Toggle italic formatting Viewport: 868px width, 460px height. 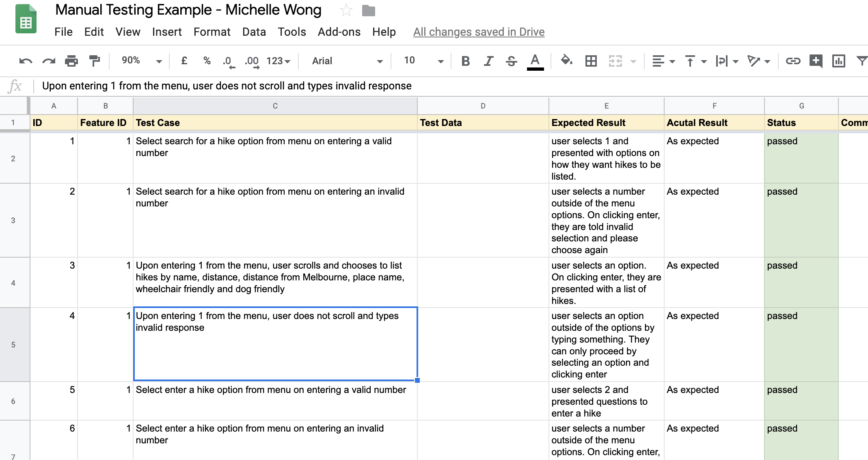click(488, 61)
